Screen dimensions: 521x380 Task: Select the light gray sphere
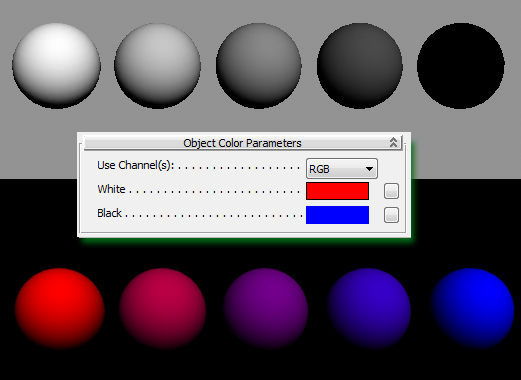(x=157, y=66)
